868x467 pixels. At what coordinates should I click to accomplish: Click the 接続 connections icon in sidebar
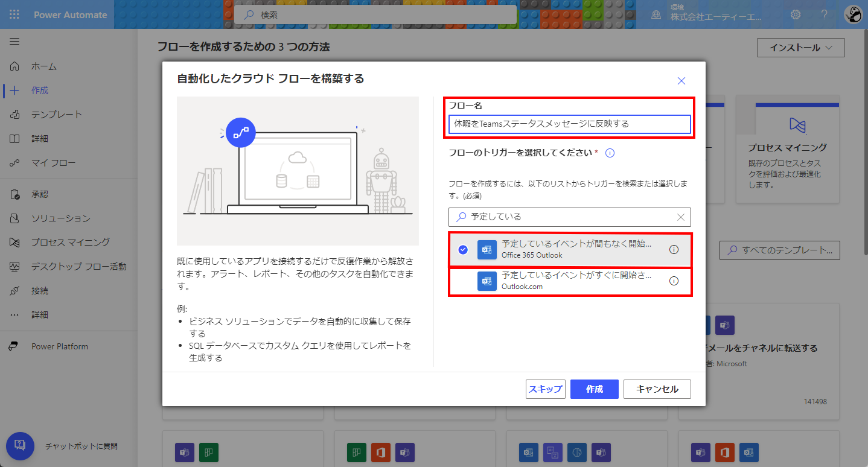[x=15, y=291]
